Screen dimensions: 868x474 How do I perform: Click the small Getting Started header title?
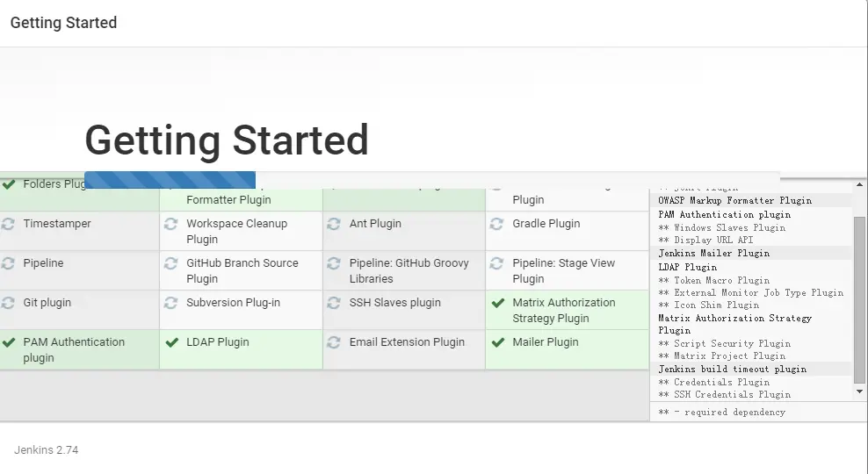coord(63,23)
